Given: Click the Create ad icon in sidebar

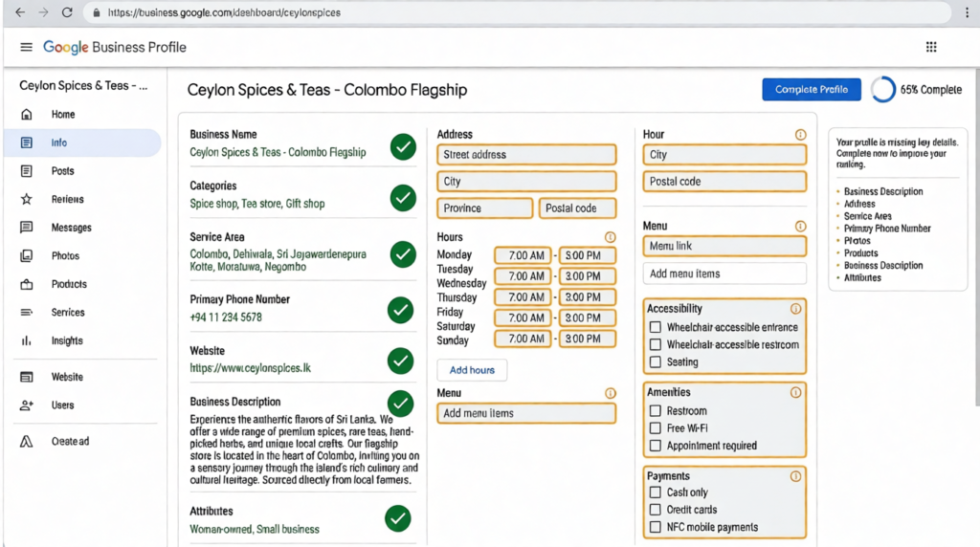Looking at the screenshot, I should (x=27, y=442).
